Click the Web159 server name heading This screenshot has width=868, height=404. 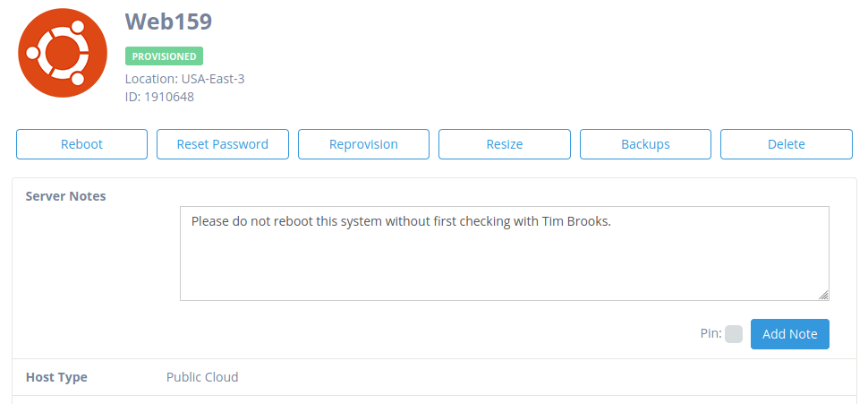point(169,21)
